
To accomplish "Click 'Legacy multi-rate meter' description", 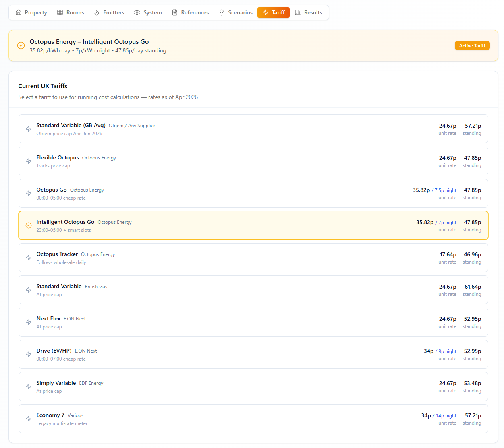I will (62, 423).
